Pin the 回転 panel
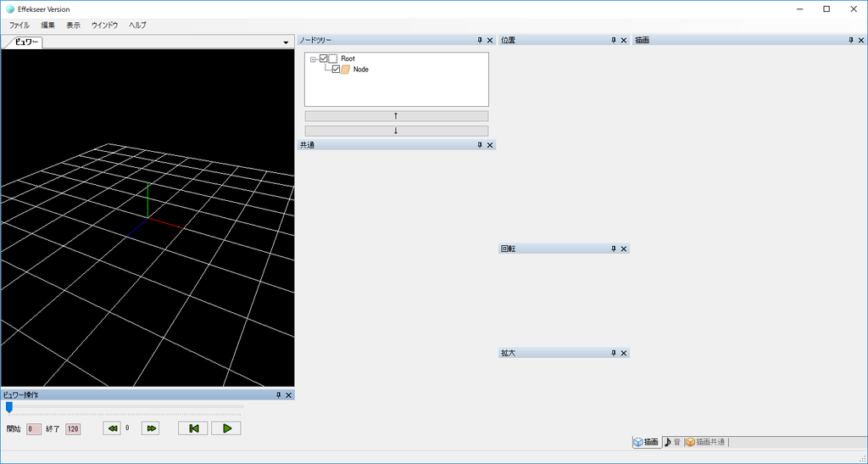Screen dimensions: 868x464 [614, 249]
